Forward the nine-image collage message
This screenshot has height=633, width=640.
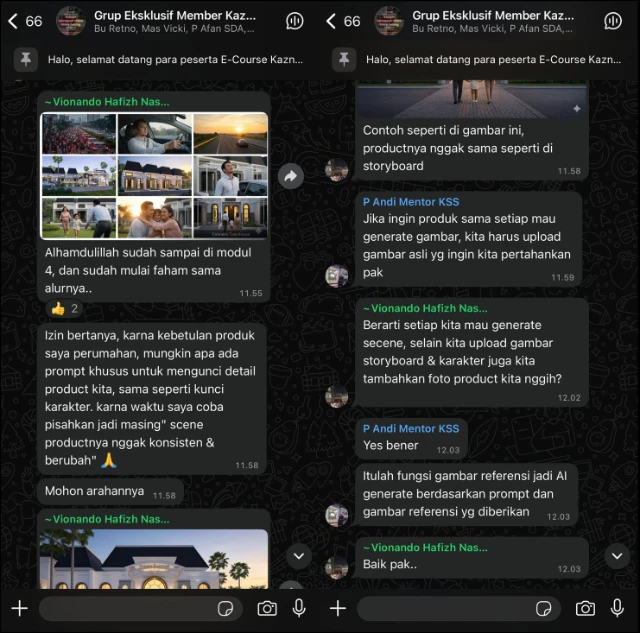[290, 176]
